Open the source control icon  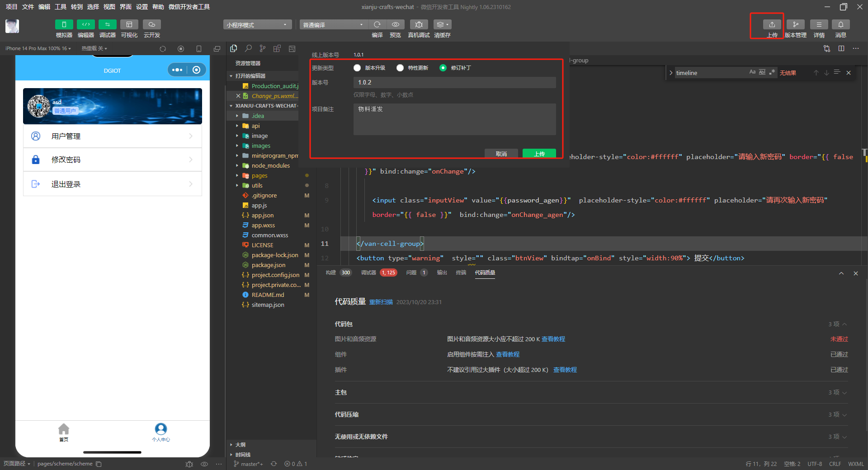pos(263,48)
